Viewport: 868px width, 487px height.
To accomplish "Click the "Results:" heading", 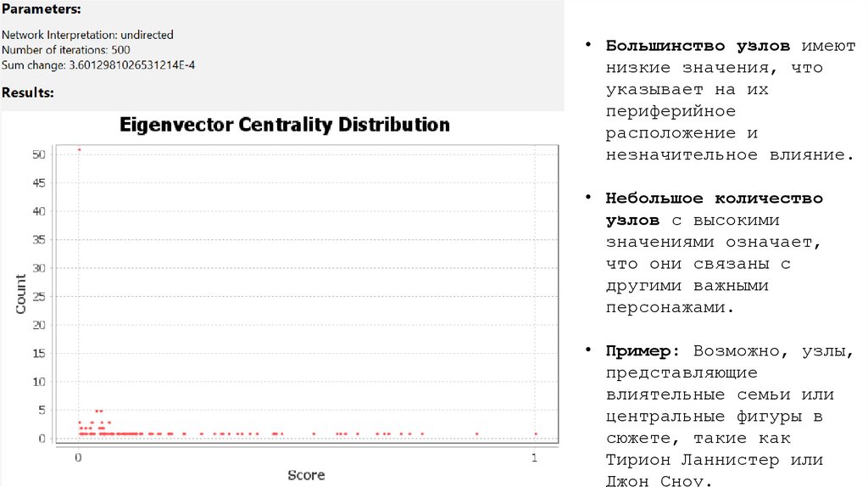I will [28, 92].
